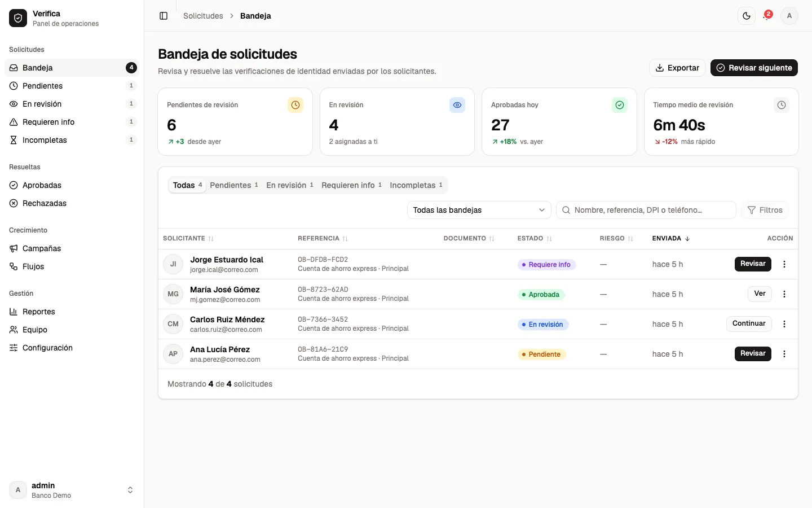812x508 pixels.
Task: Switch to the Incompletas tab
Action: point(416,185)
